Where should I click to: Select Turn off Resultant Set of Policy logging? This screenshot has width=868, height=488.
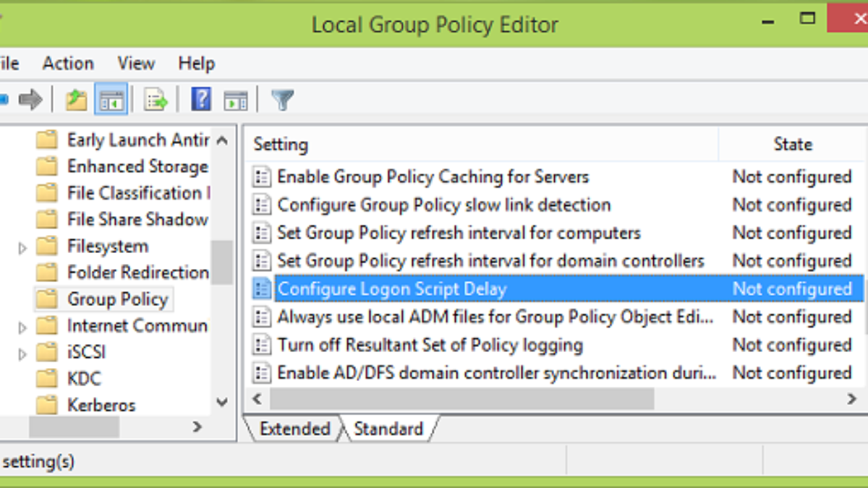[430, 345]
